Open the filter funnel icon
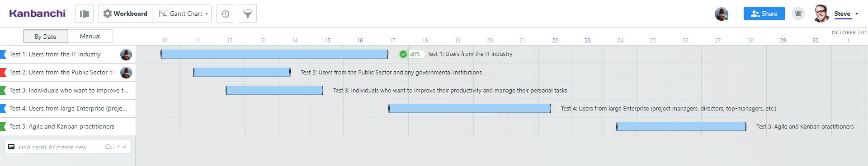 [248, 14]
